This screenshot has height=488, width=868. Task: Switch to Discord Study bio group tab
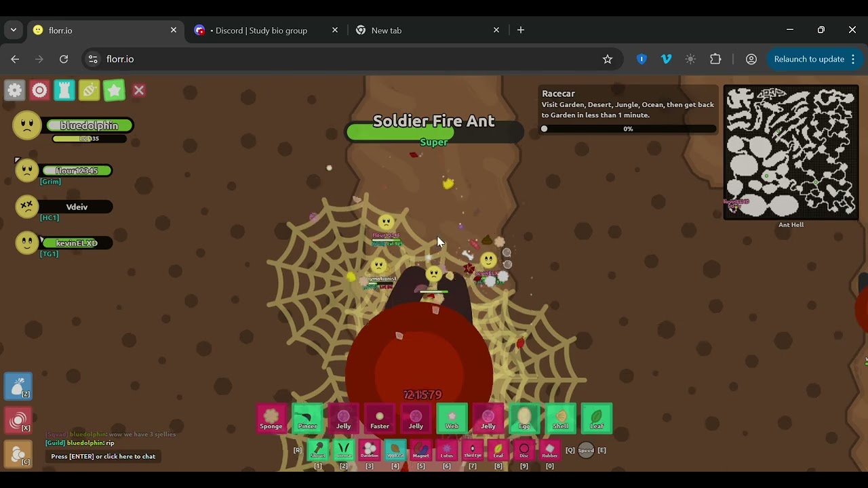[266, 30]
